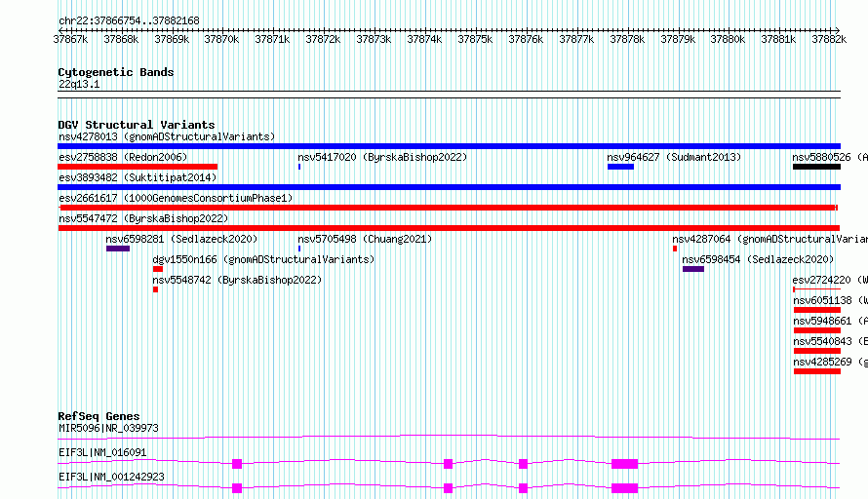Viewport: 868px width, 499px height.
Task: Click the 37875k ruler position
Action: point(475,39)
